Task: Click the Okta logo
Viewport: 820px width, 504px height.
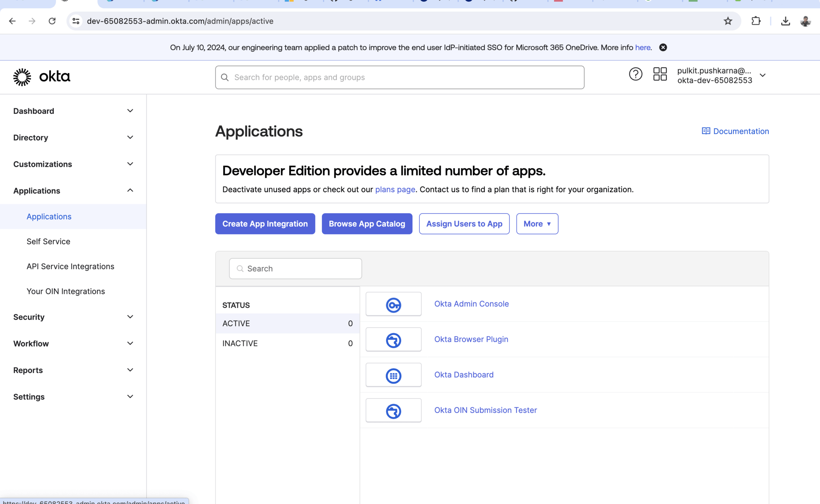Action: pos(41,77)
